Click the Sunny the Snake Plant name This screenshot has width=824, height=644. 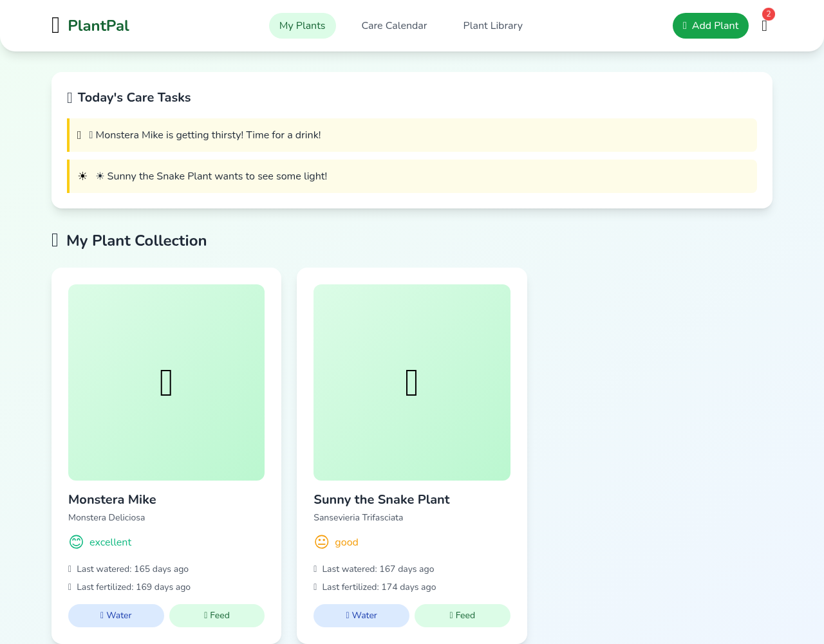(382, 499)
